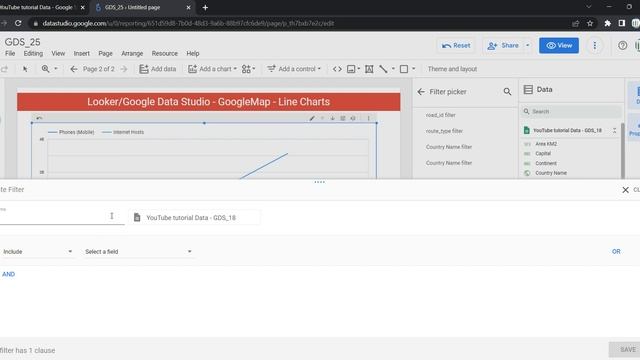
Task: Open community visualizations and components
Action: click(x=248, y=69)
